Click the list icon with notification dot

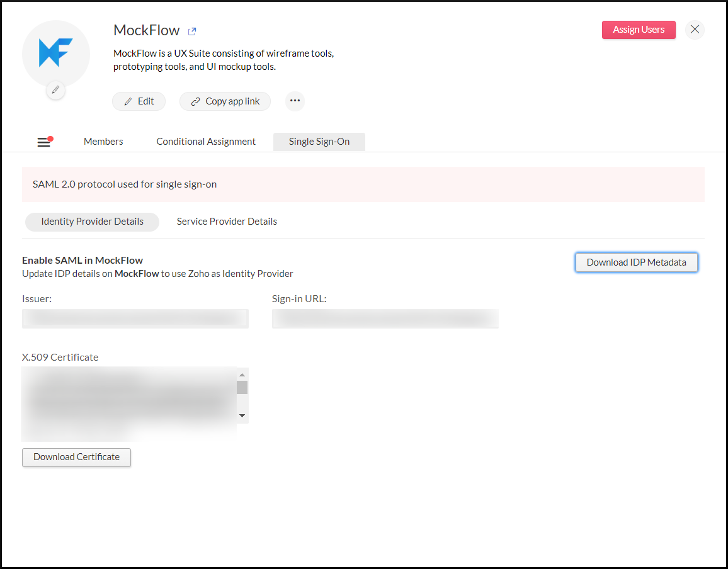click(x=44, y=141)
